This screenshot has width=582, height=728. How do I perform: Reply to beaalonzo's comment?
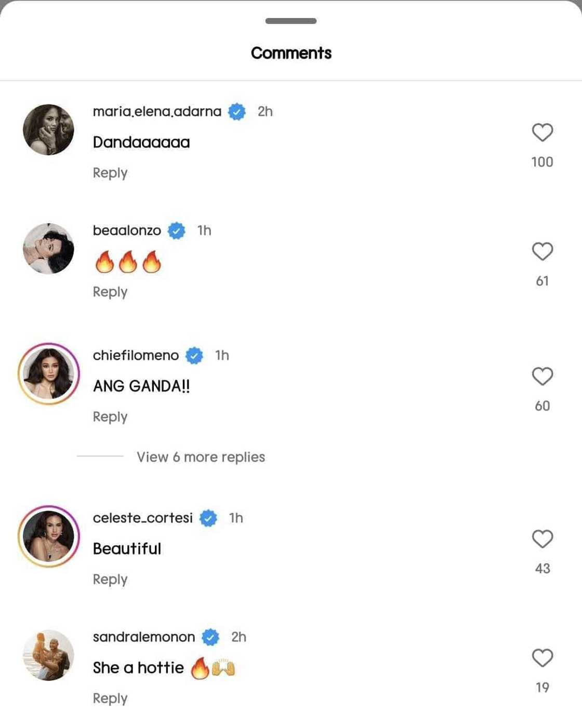(x=110, y=292)
